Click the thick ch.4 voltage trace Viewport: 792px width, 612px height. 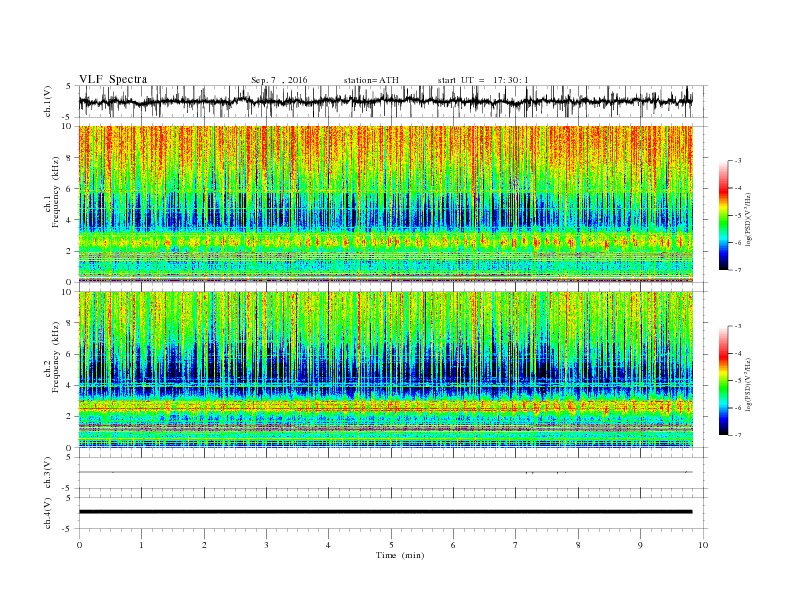pyautogui.click(x=386, y=512)
